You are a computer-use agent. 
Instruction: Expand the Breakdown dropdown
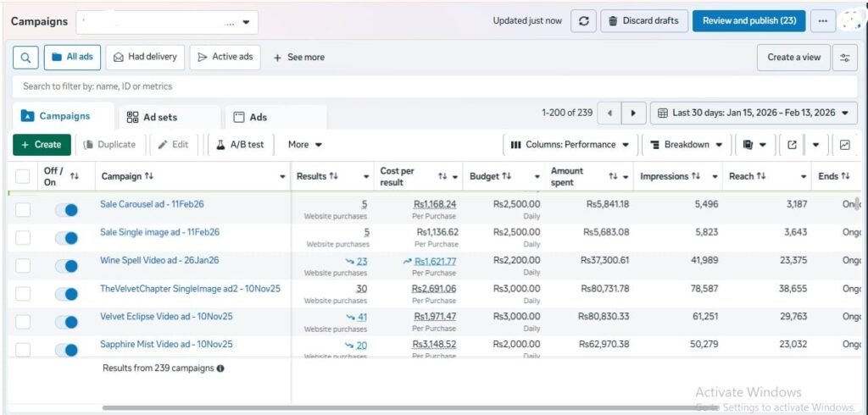687,145
